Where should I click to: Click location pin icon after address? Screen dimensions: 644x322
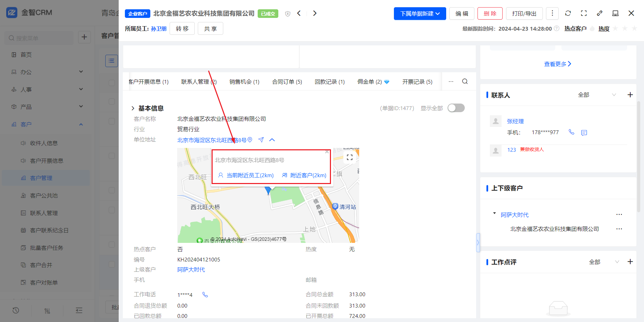250,140
